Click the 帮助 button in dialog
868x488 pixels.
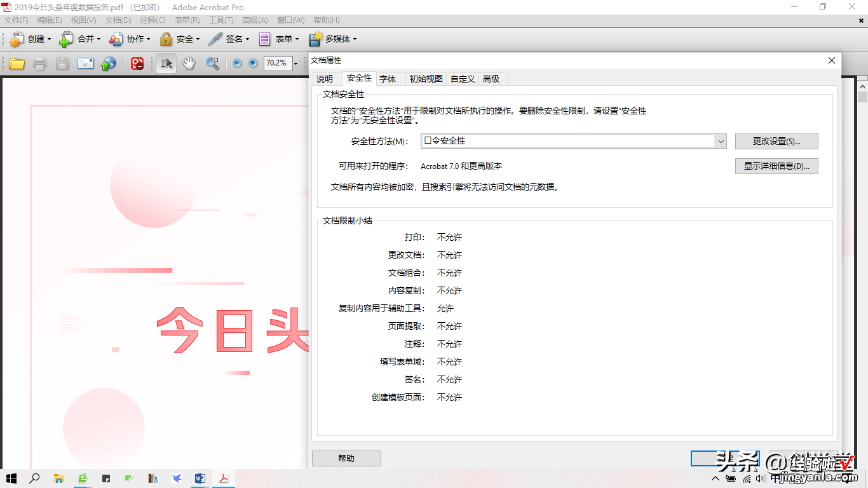coord(346,458)
